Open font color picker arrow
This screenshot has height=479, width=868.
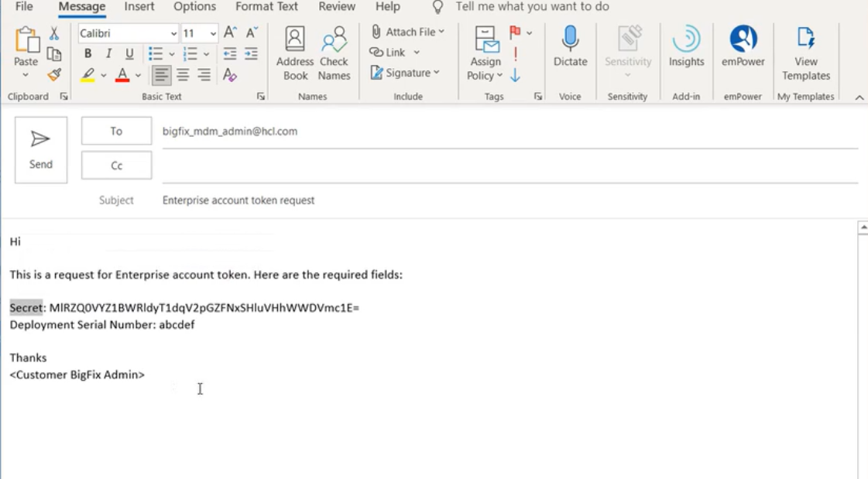coord(138,75)
